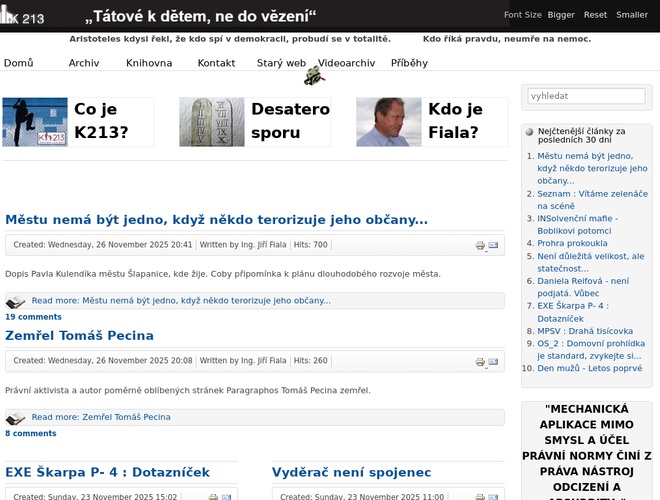Make the font Smaller

(632, 15)
